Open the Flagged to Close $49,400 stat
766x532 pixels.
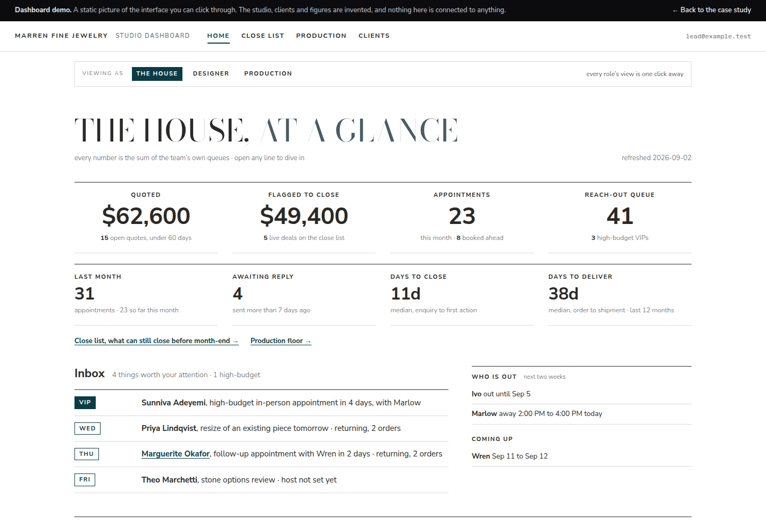pos(304,218)
